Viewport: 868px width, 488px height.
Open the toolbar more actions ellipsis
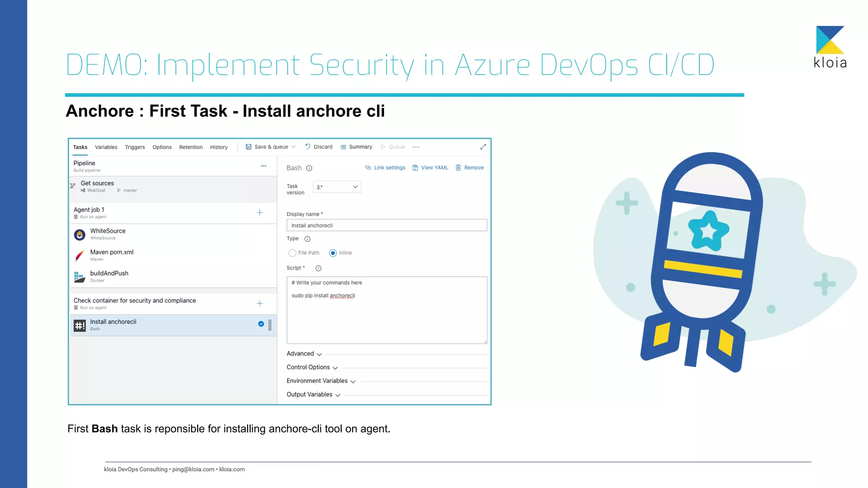pyautogui.click(x=416, y=147)
